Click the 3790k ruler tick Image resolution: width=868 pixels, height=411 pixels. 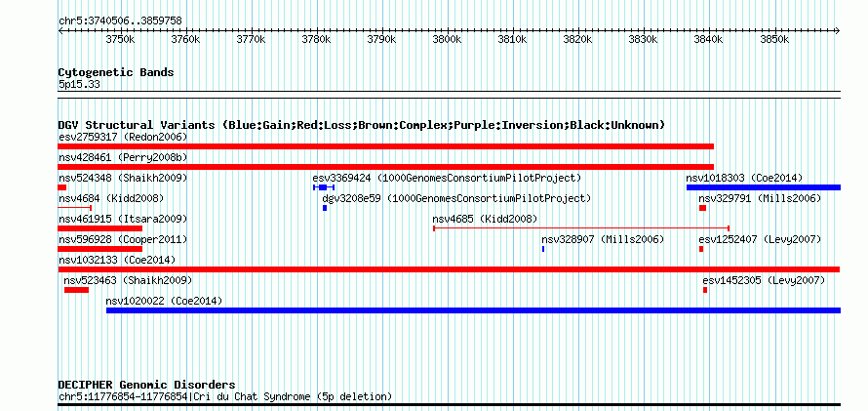coord(381,39)
